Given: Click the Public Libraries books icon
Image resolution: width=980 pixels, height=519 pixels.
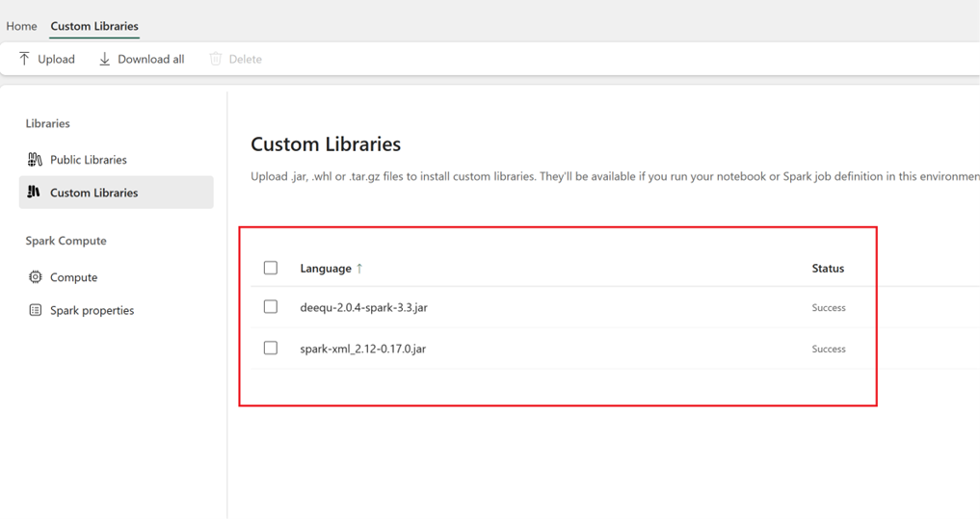Looking at the screenshot, I should 35,159.
